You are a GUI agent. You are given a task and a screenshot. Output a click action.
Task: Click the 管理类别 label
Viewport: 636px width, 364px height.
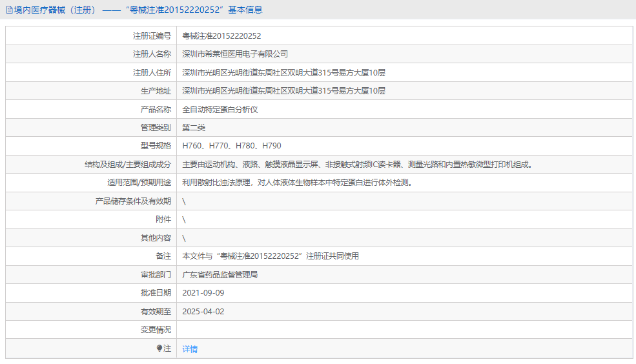pos(156,128)
